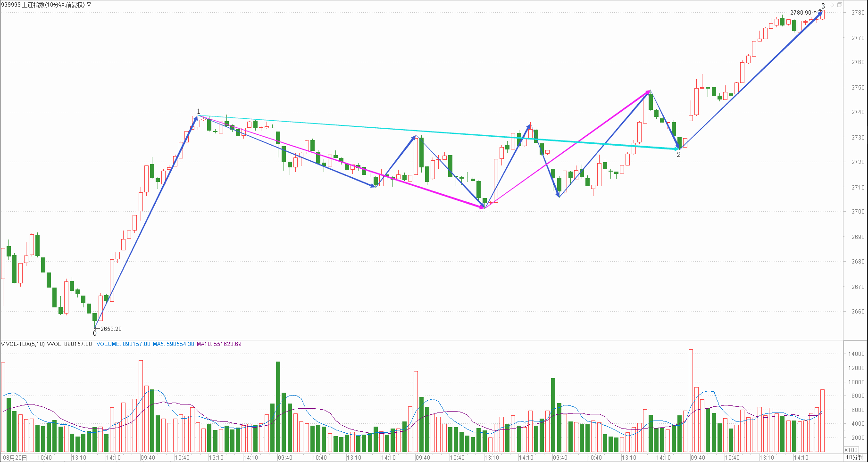Click wave marker labeled 3 at chart top
The image size is (868, 462).
(x=823, y=6)
